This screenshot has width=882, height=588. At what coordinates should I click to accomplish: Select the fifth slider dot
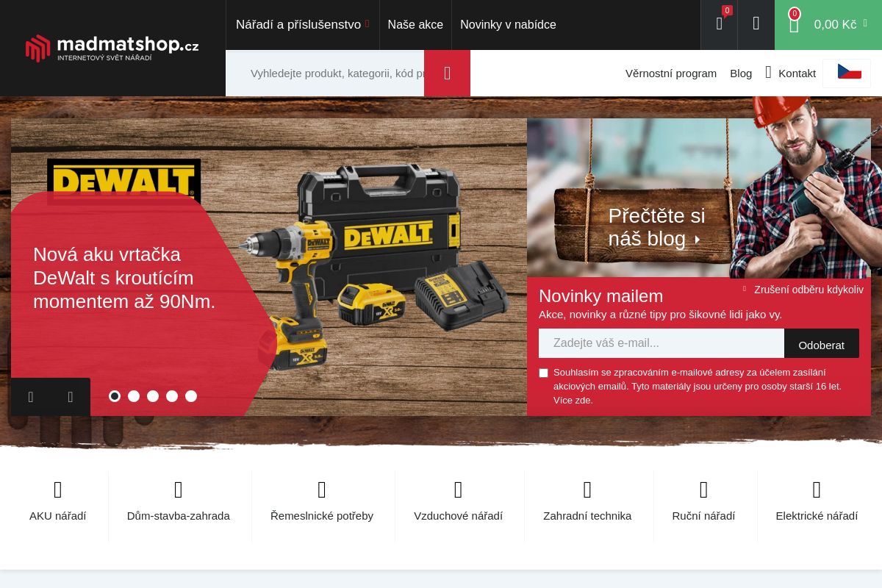click(191, 396)
